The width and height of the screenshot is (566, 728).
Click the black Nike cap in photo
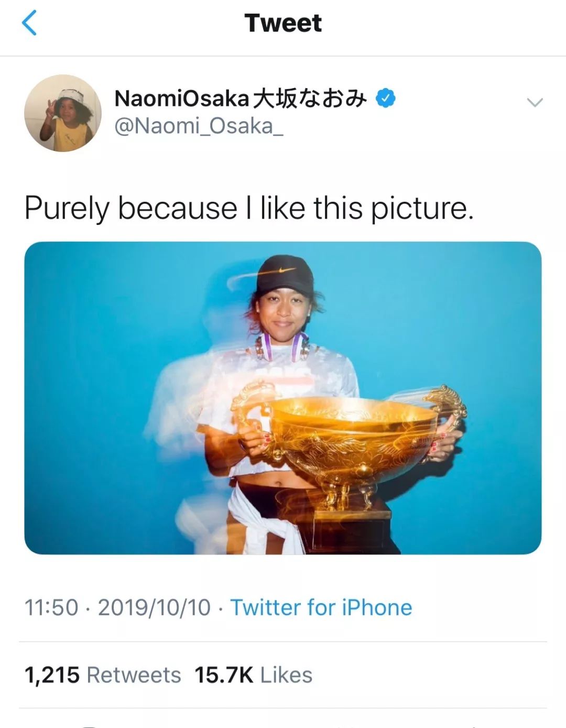[x=284, y=276]
